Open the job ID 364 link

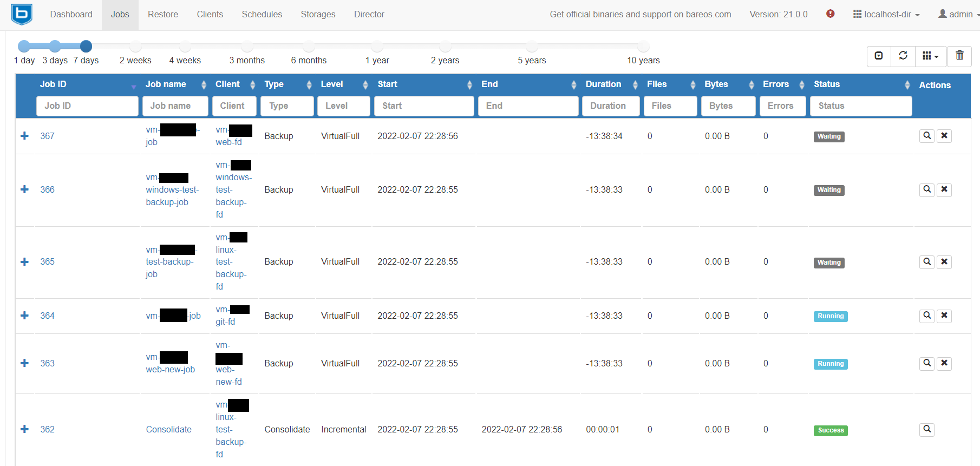click(47, 316)
